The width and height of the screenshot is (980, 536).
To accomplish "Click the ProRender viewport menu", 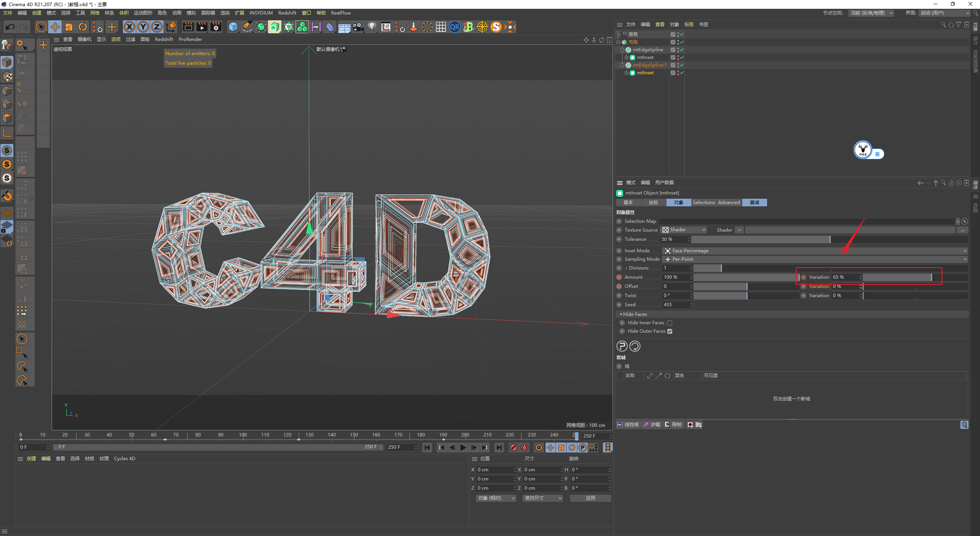I will [x=190, y=39].
